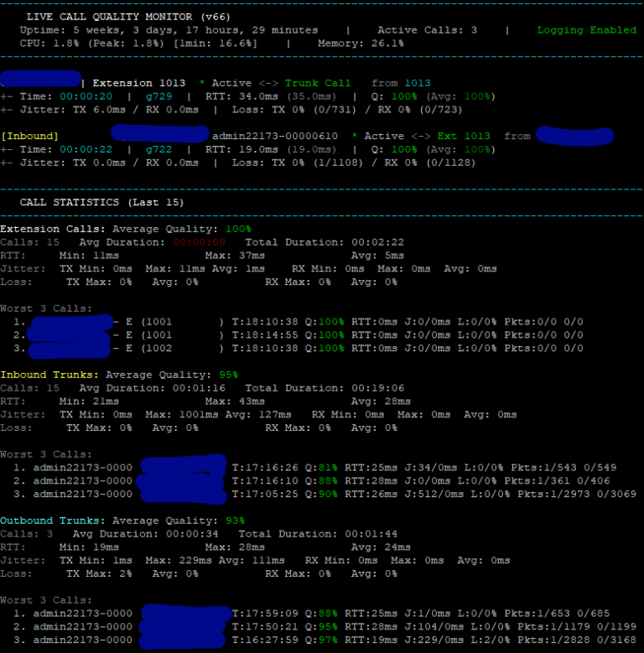Click the call time 00:00:20
The width and height of the screenshot is (644, 653).
(86, 96)
